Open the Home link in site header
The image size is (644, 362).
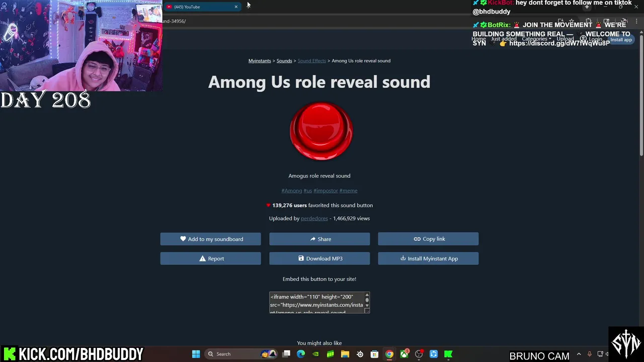478,39
